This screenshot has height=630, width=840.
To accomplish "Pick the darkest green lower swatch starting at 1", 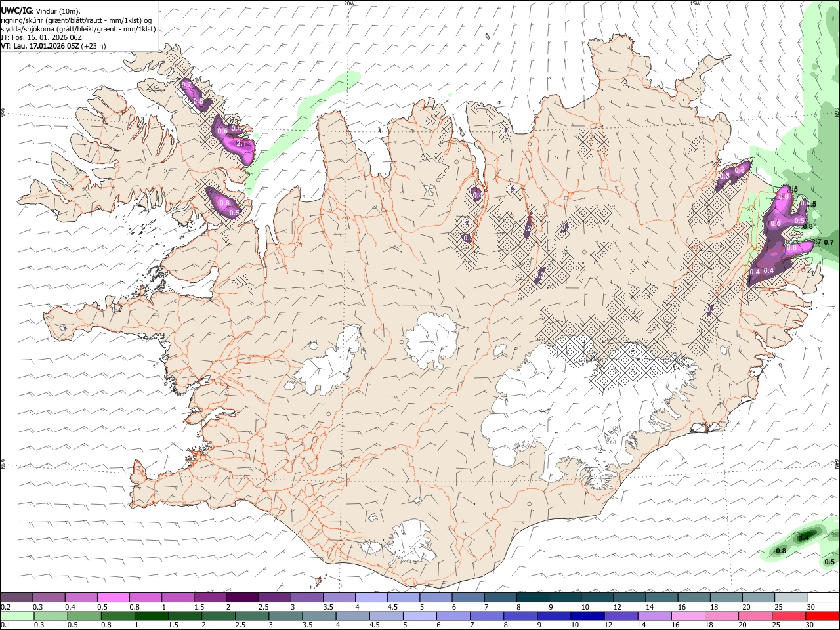I will coord(152,616).
